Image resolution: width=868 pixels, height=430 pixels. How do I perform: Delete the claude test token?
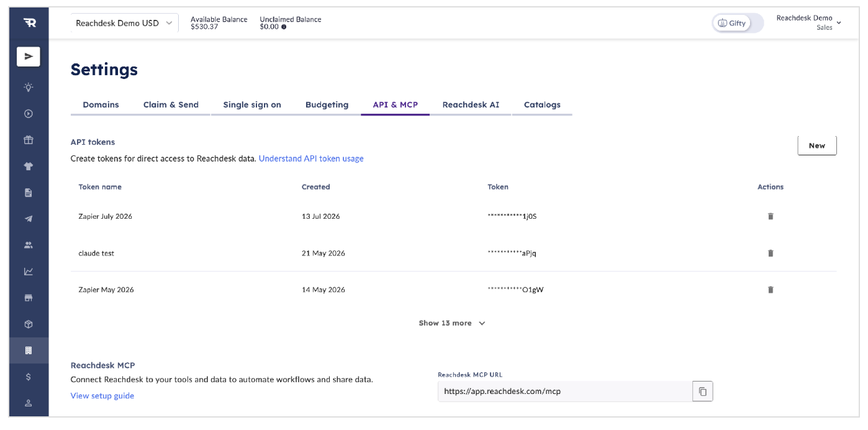click(771, 253)
